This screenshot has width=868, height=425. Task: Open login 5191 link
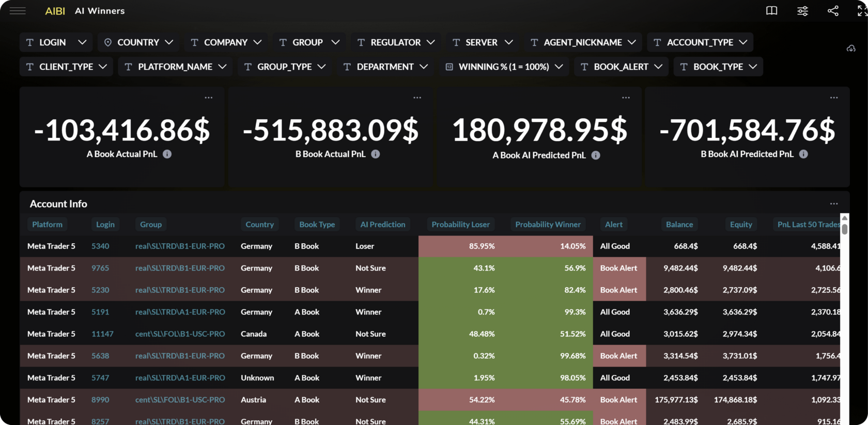[x=100, y=312]
